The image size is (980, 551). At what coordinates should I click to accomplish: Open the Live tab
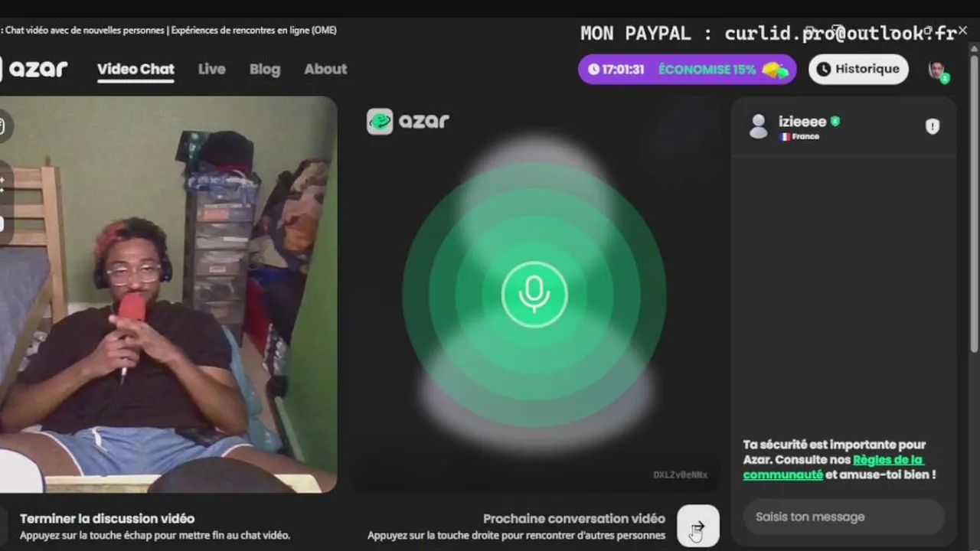click(x=212, y=69)
